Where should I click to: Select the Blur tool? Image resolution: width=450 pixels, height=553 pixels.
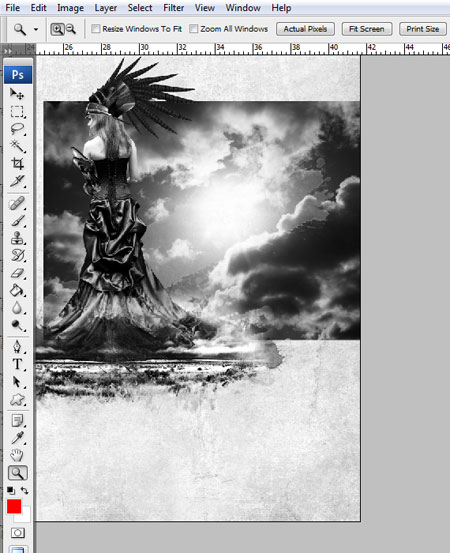click(17, 308)
